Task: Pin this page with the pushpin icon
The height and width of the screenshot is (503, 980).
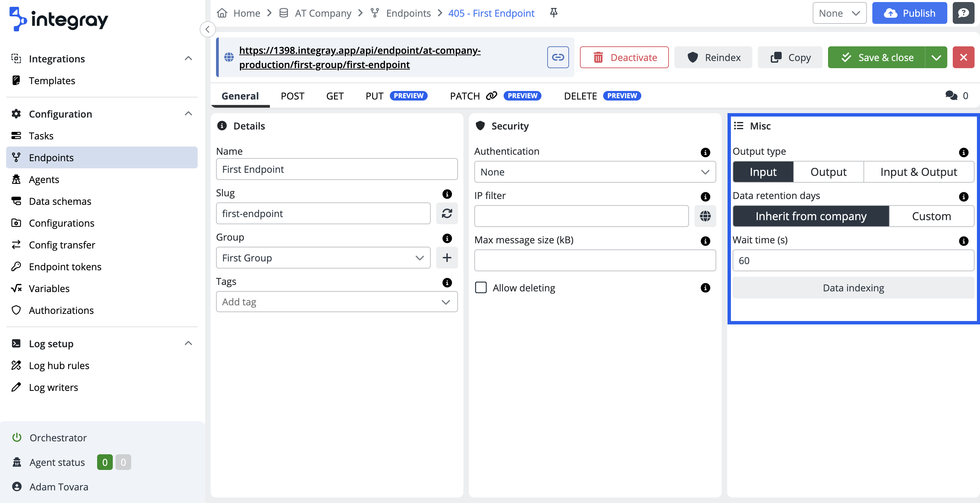Action: click(553, 13)
